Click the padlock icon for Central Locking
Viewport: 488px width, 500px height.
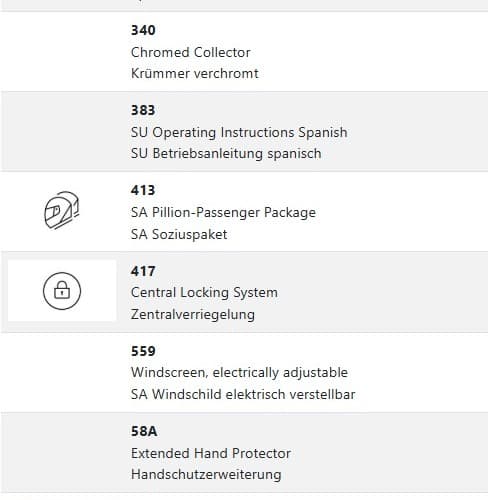coord(62,291)
